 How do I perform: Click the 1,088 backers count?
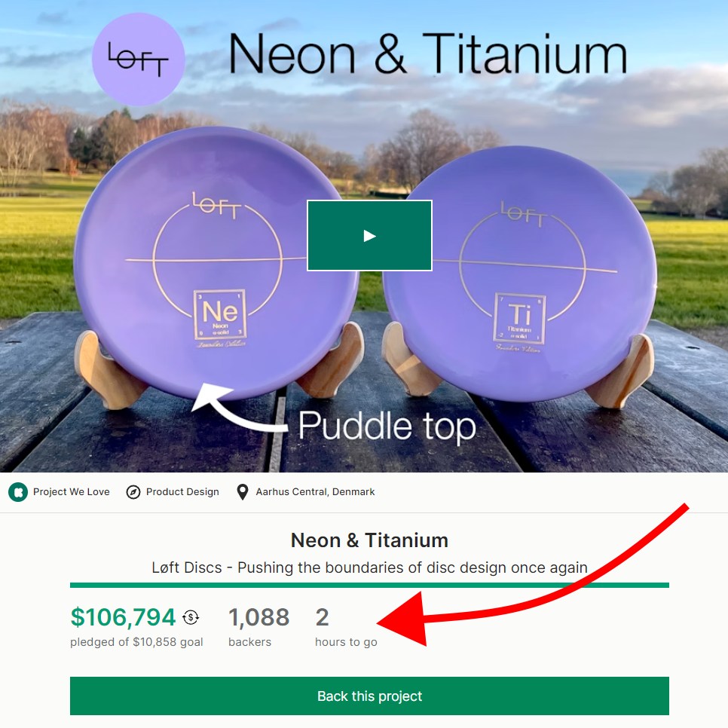point(259,617)
